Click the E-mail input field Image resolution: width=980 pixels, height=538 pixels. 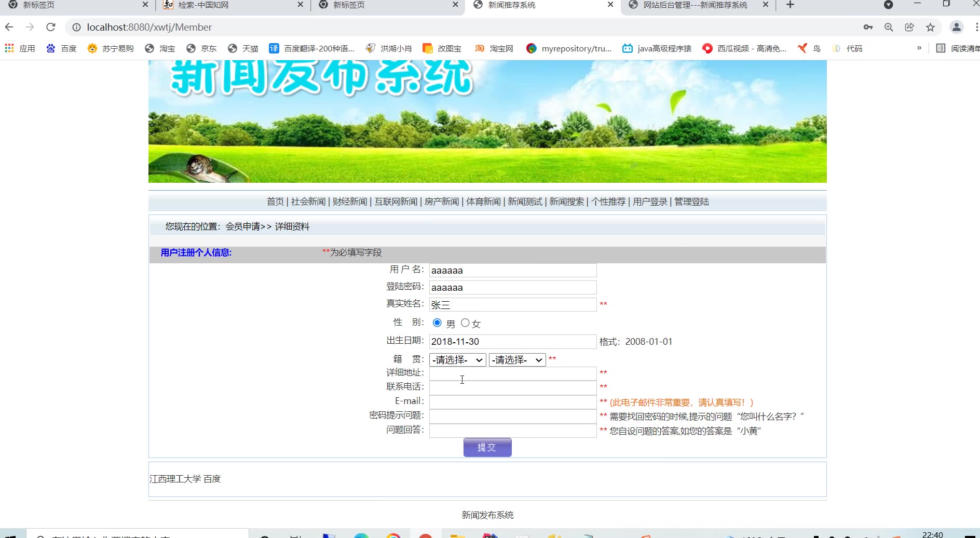pyautogui.click(x=512, y=402)
